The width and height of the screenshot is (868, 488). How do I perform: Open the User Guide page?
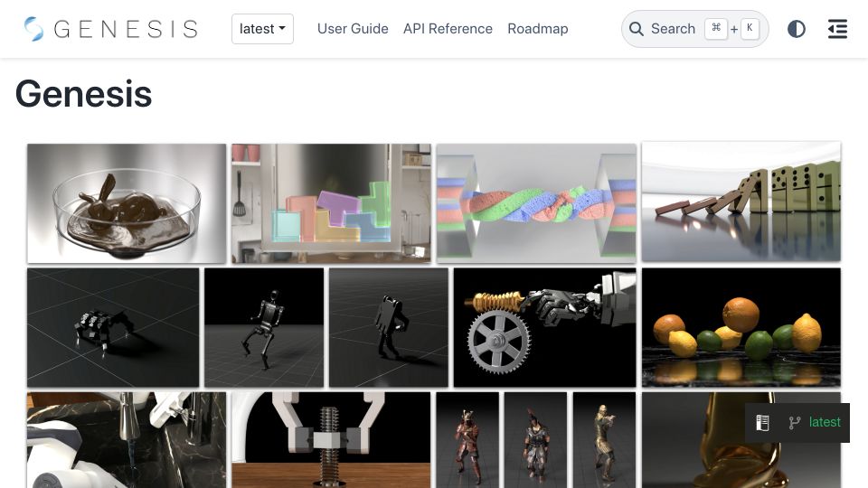point(353,29)
